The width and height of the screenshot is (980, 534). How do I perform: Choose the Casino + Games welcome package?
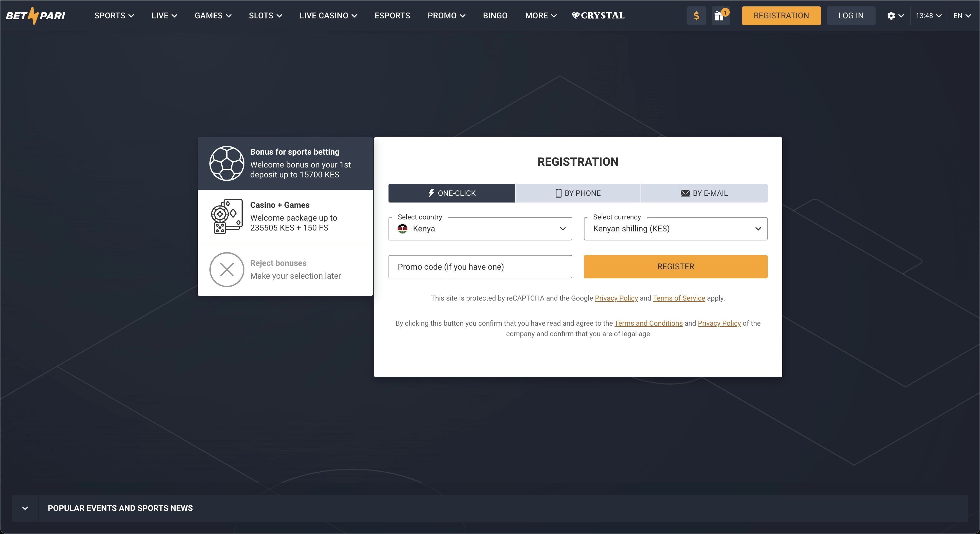point(285,216)
